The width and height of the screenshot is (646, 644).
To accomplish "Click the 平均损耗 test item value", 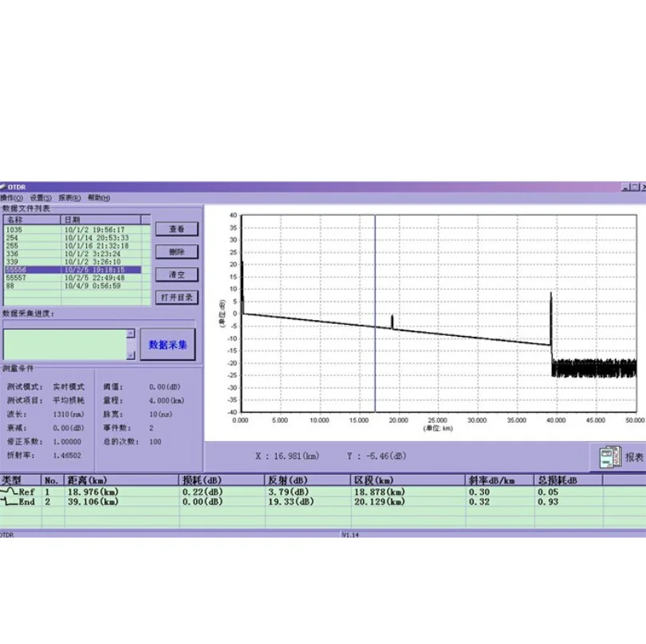I will coord(69,401).
